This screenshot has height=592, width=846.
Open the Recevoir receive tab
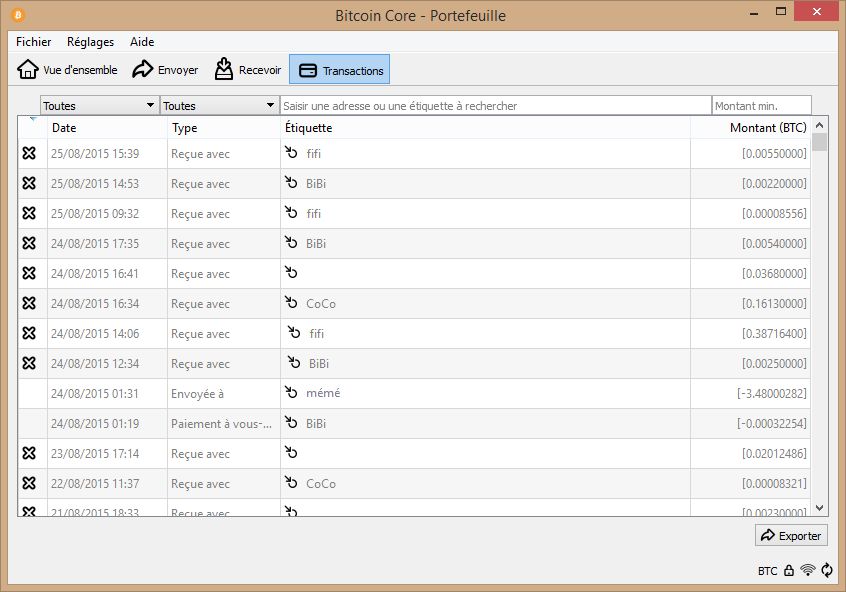click(248, 70)
